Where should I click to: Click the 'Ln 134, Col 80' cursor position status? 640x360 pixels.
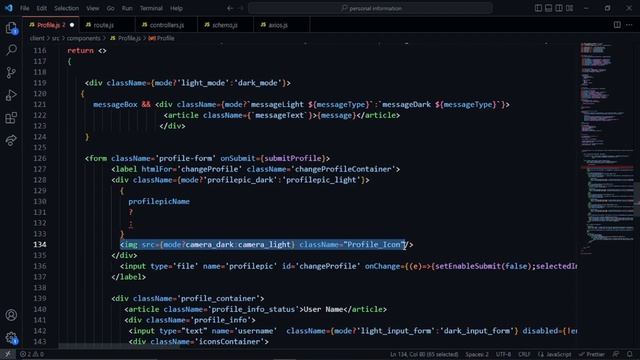[424, 354]
